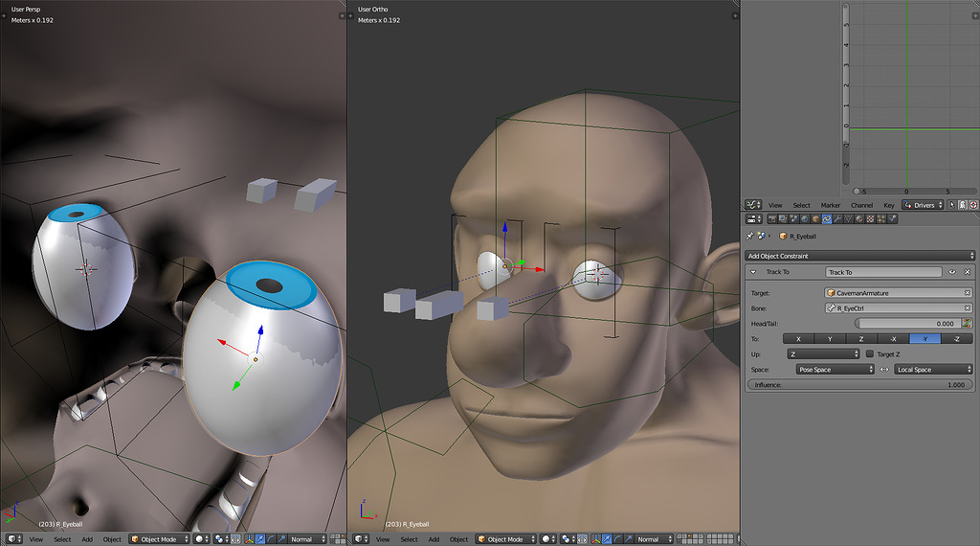Click the CavemanArmature target field
This screenshot has height=546, width=980.
tap(899, 293)
